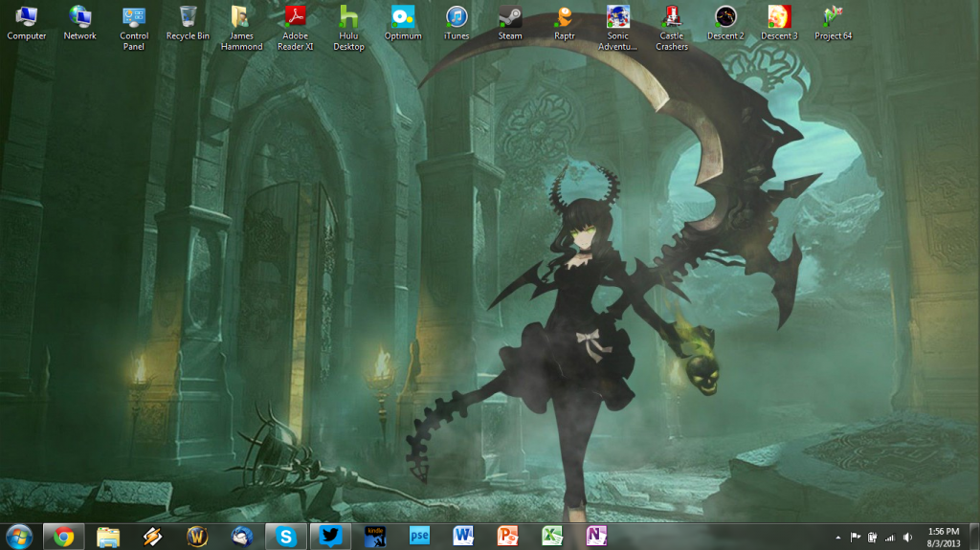The height and width of the screenshot is (550, 980).
Task: Open OneNote from the taskbar
Action: tap(597, 537)
